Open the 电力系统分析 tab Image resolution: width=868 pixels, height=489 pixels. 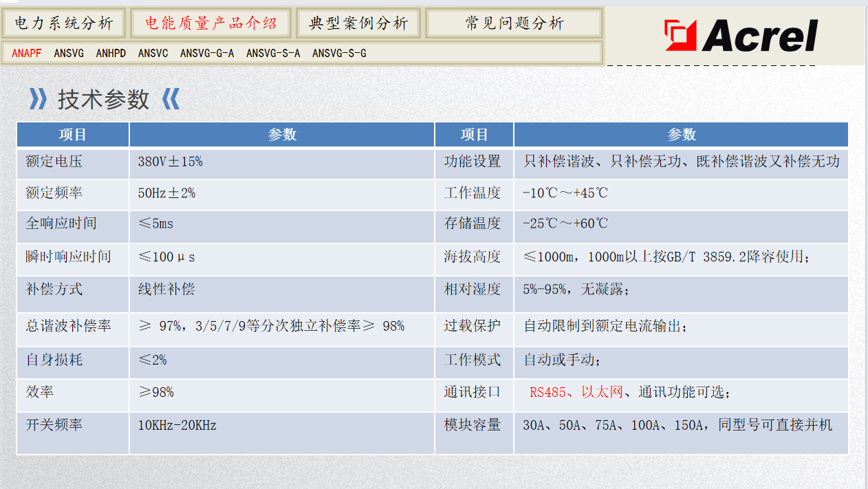[x=64, y=23]
